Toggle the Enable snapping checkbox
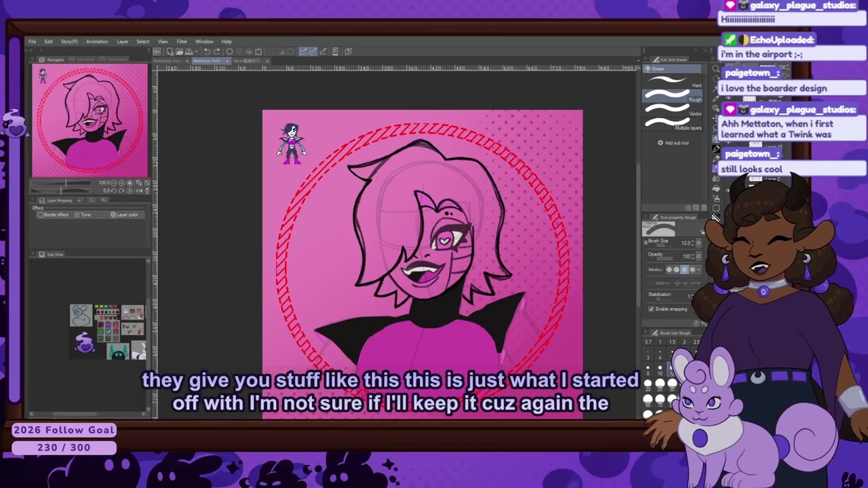Viewport: 868px width, 488px height. point(651,309)
